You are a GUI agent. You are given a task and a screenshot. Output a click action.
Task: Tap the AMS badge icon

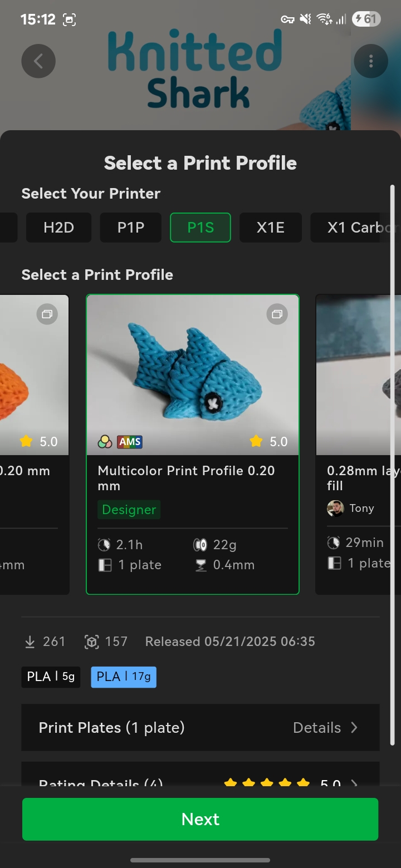(x=130, y=442)
